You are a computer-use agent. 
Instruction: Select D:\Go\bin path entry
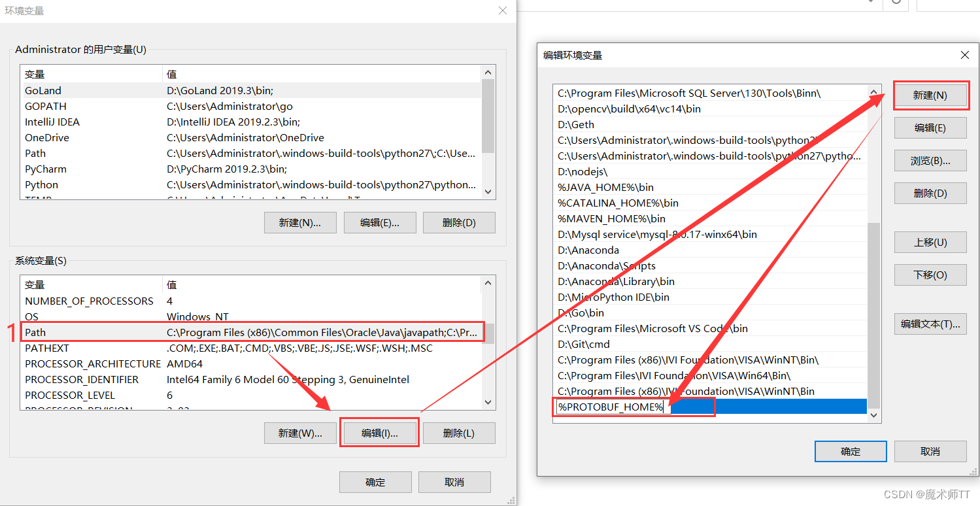point(710,313)
